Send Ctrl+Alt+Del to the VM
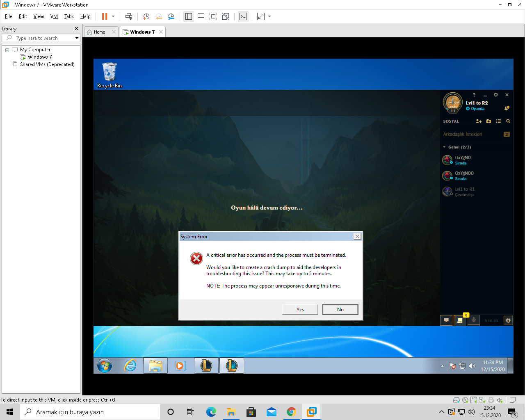 click(x=129, y=16)
